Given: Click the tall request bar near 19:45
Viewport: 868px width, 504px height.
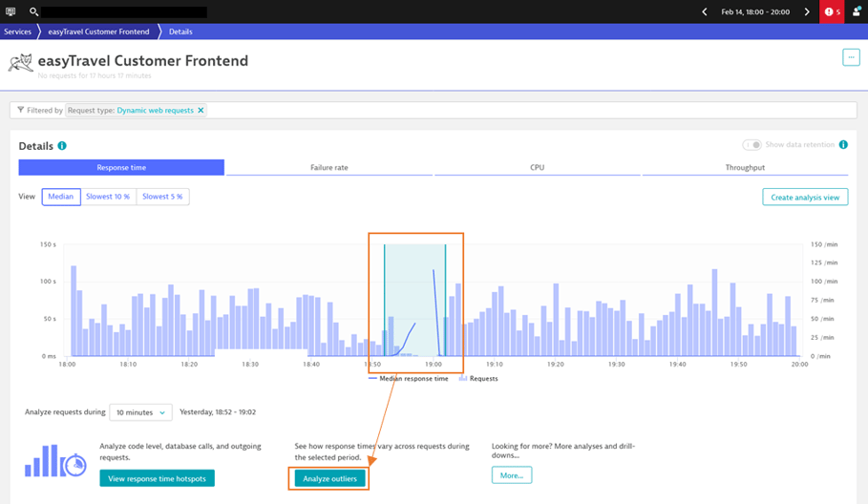Looking at the screenshot, I should pyautogui.click(x=714, y=312).
